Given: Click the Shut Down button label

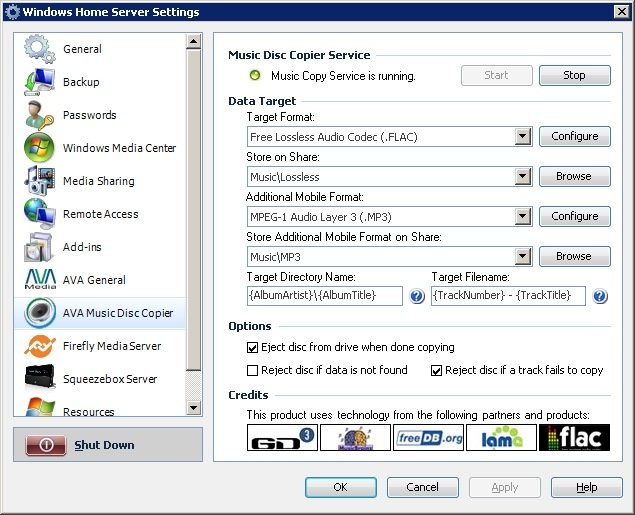Looking at the screenshot, I should [104, 445].
